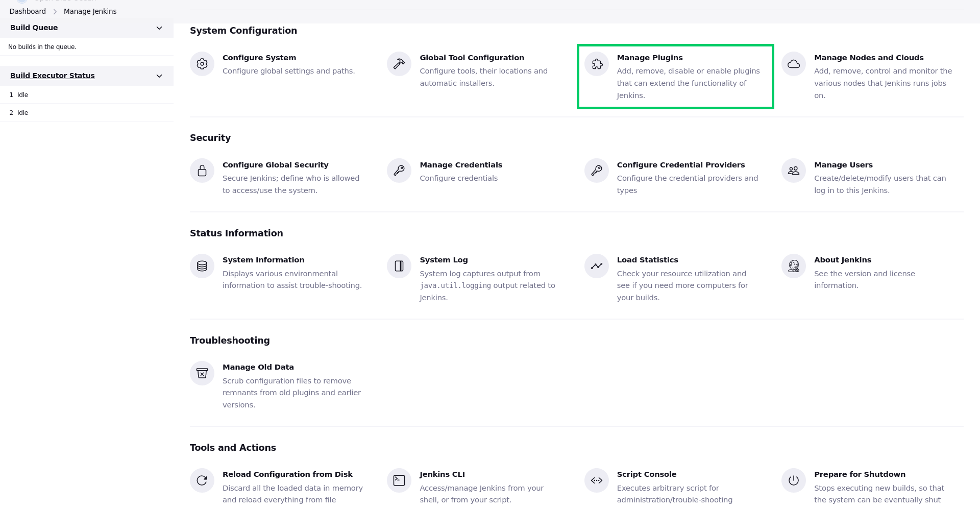Click the Manage Old Data archive icon
Image resolution: width=980 pixels, height=508 pixels.
[202, 373]
